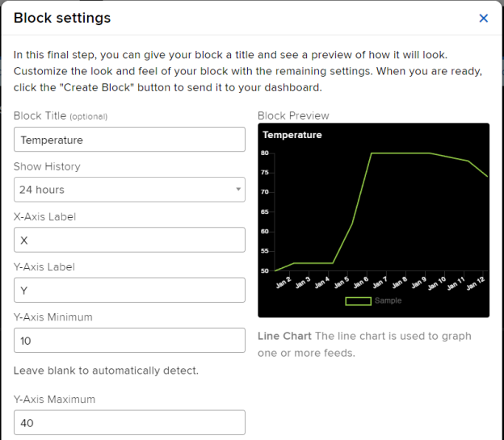Image resolution: width=504 pixels, height=440 pixels.
Task: Open the Show History dropdown
Action: pos(129,190)
